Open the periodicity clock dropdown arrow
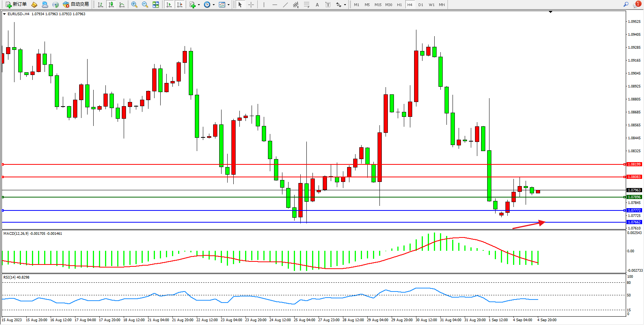 click(214, 5)
